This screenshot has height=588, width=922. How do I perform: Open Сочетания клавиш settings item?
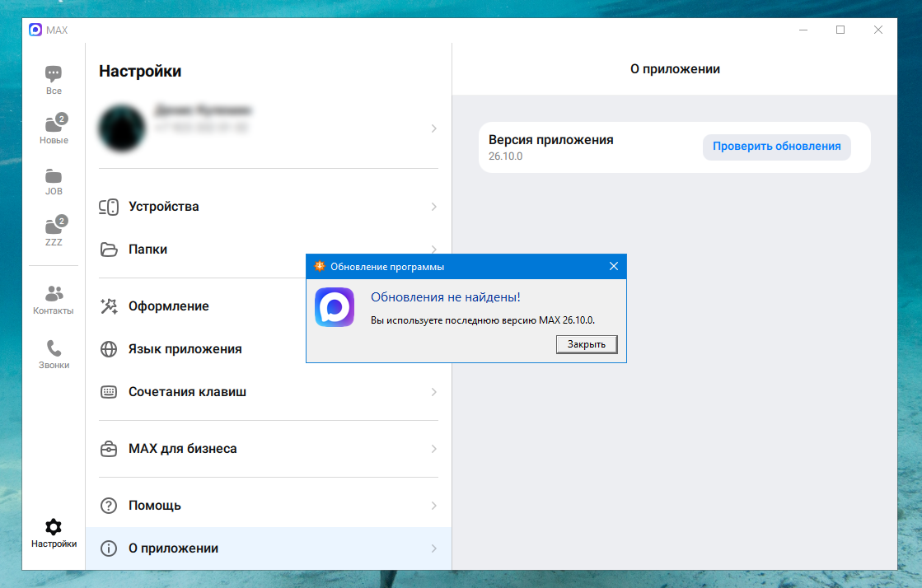point(269,392)
